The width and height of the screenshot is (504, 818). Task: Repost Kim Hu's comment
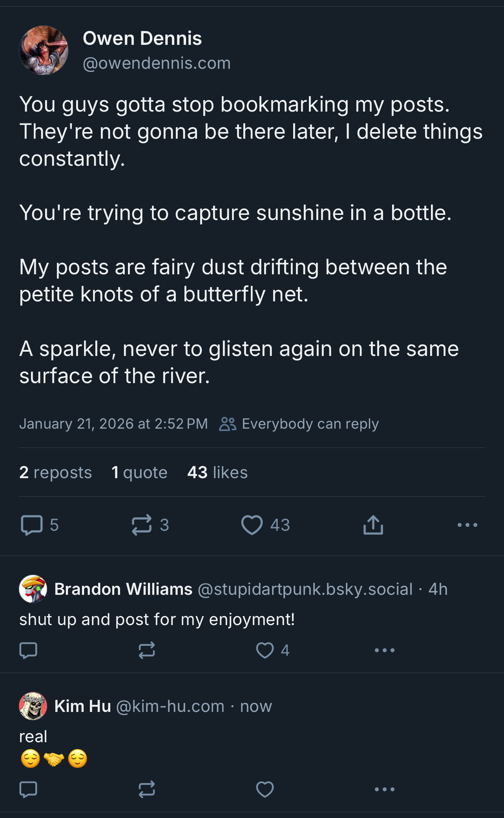coord(147,789)
